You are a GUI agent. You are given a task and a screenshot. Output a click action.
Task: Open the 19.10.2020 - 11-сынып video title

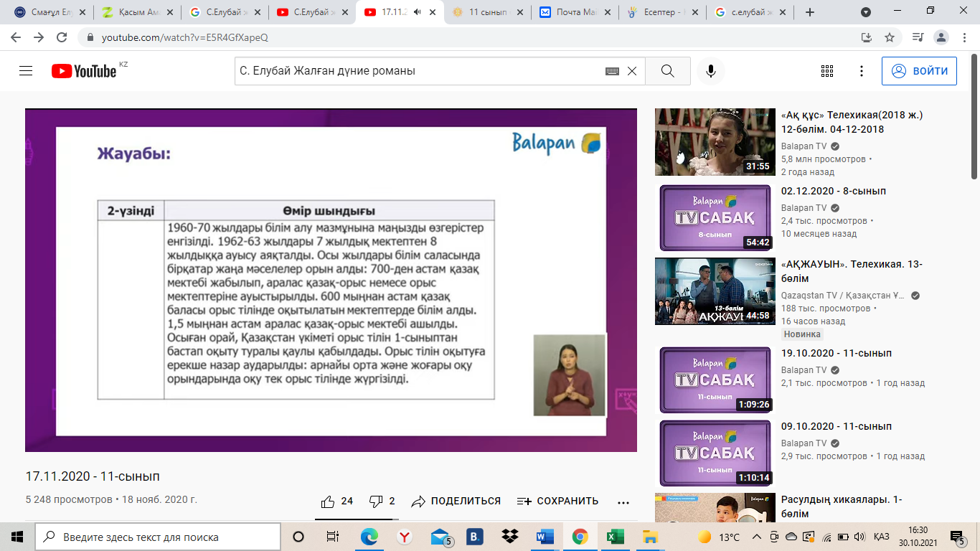[x=837, y=354]
